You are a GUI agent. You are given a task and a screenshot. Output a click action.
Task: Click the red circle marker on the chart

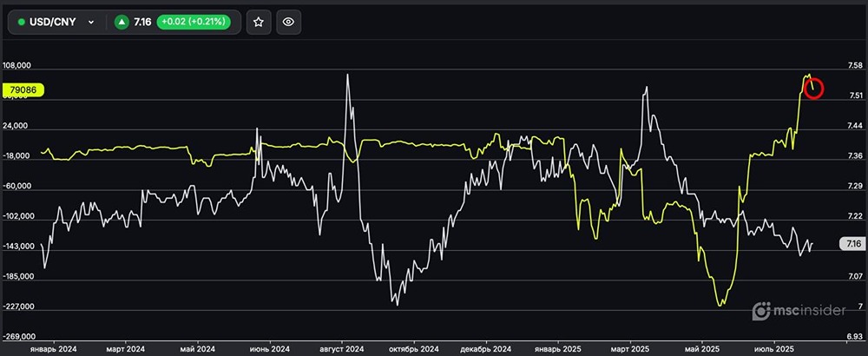click(x=813, y=88)
